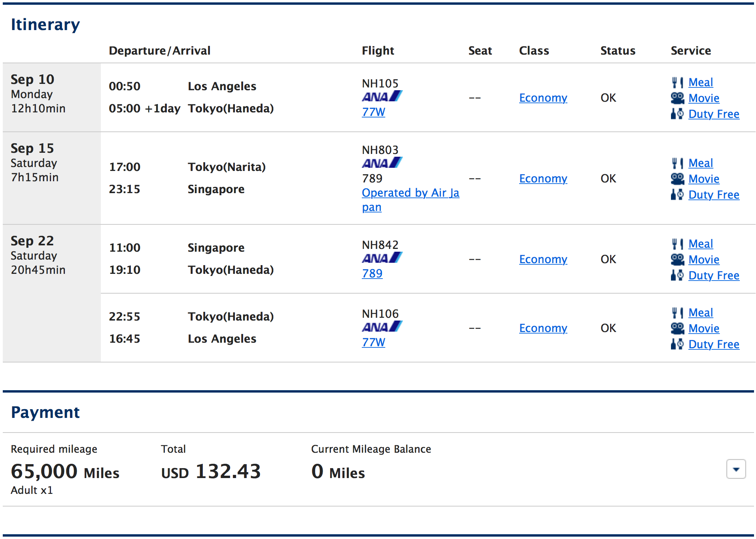The height and width of the screenshot is (539, 756).
Task: Open the Operated by Air Japan link
Action: [x=410, y=193]
